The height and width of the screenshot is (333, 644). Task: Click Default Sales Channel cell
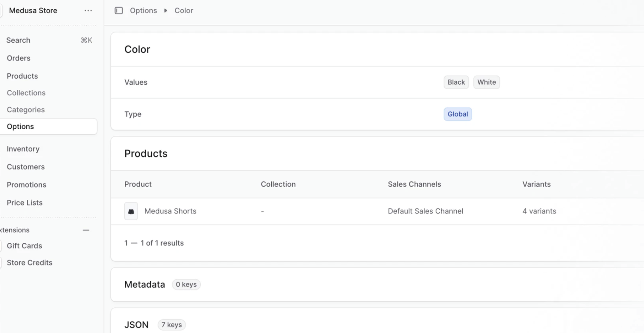pos(425,211)
